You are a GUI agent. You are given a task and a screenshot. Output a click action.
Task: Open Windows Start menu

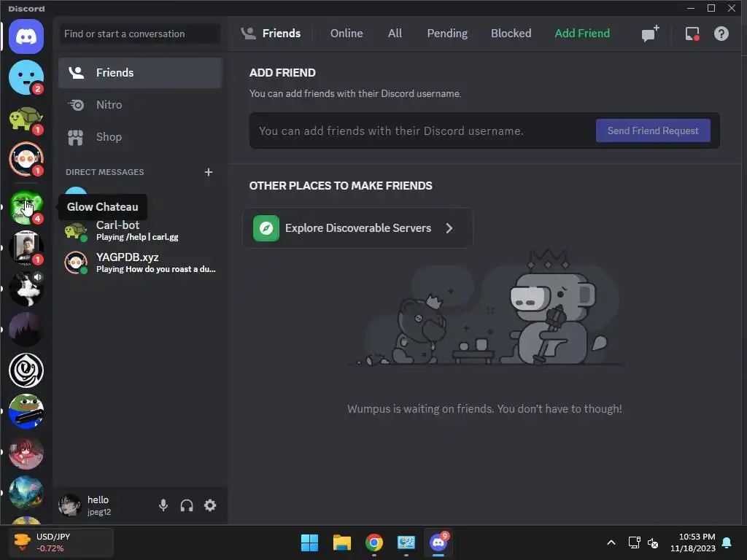click(309, 542)
